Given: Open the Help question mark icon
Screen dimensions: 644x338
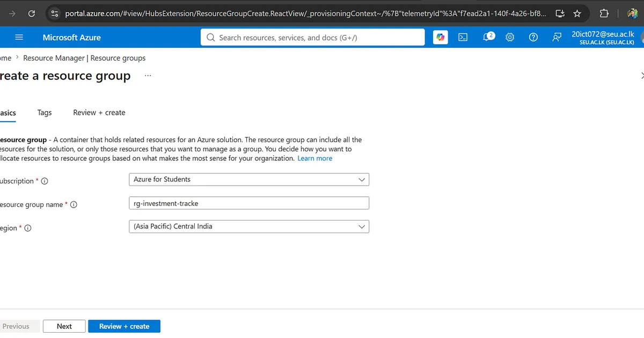Looking at the screenshot, I should [x=533, y=38].
